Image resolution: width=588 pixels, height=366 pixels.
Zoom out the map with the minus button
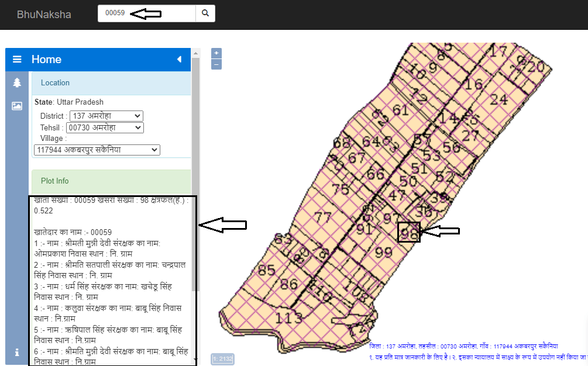[x=216, y=64]
